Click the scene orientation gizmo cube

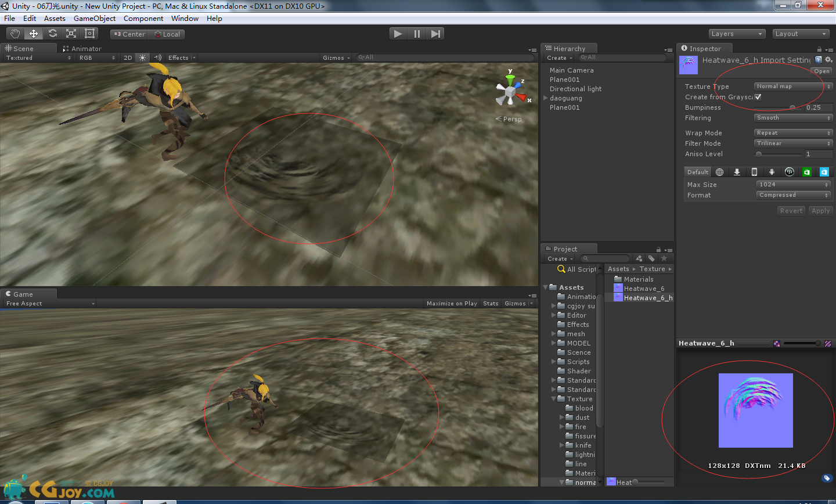pos(510,92)
